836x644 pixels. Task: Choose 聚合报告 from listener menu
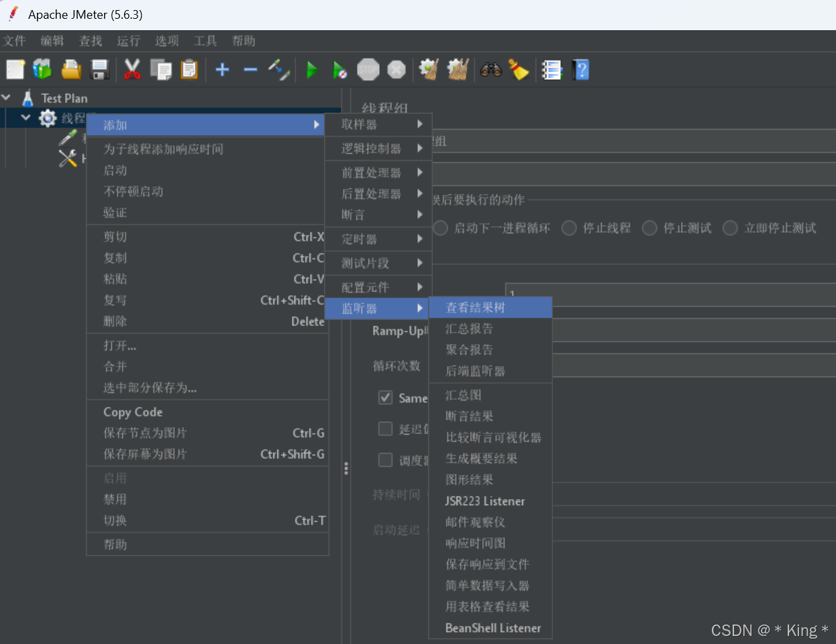490,350
